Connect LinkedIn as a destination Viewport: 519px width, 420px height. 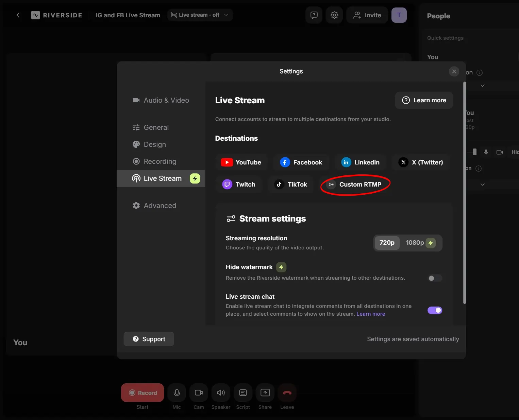coord(361,162)
